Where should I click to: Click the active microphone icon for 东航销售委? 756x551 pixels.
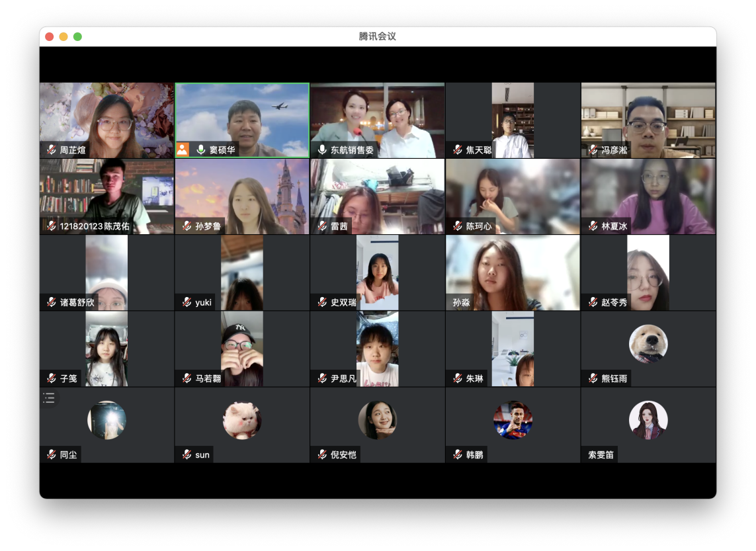tap(322, 150)
